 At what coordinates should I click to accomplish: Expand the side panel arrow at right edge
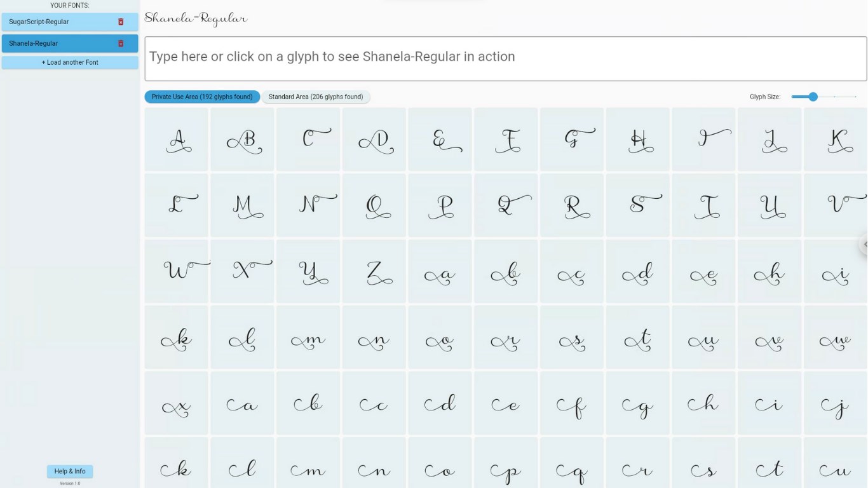(864, 245)
